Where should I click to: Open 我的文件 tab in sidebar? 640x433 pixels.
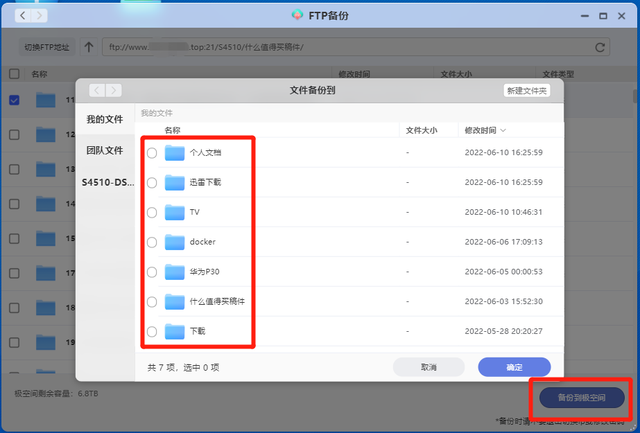105,119
